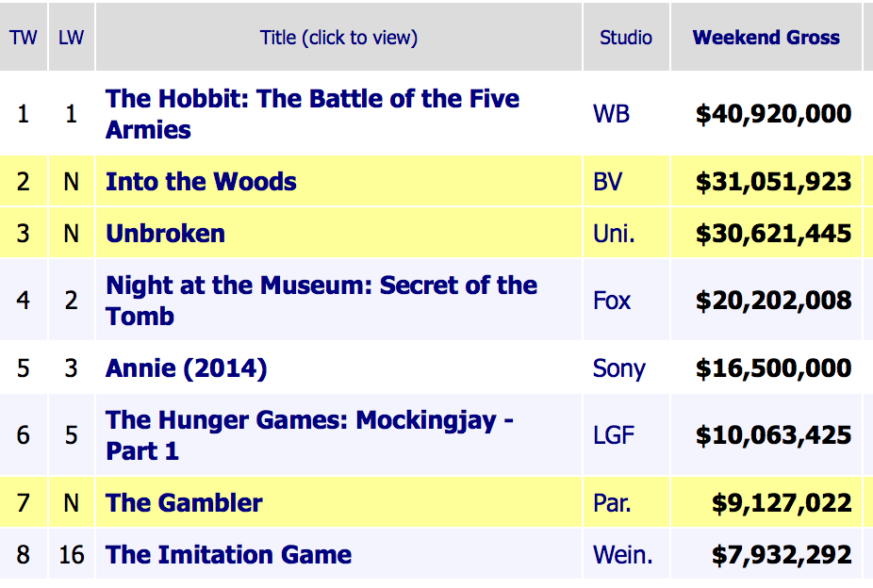Sort by the TW column header
873x588 pixels.
tap(24, 38)
